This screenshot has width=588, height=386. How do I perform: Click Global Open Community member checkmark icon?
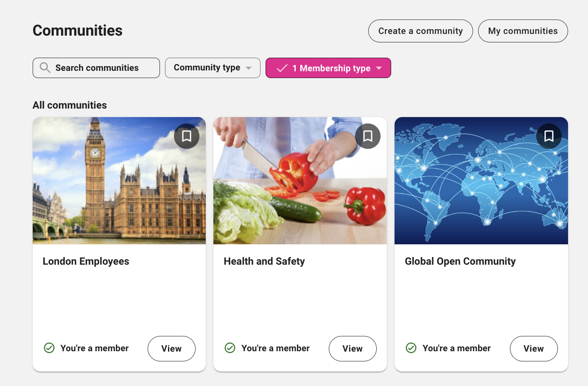[x=411, y=348]
